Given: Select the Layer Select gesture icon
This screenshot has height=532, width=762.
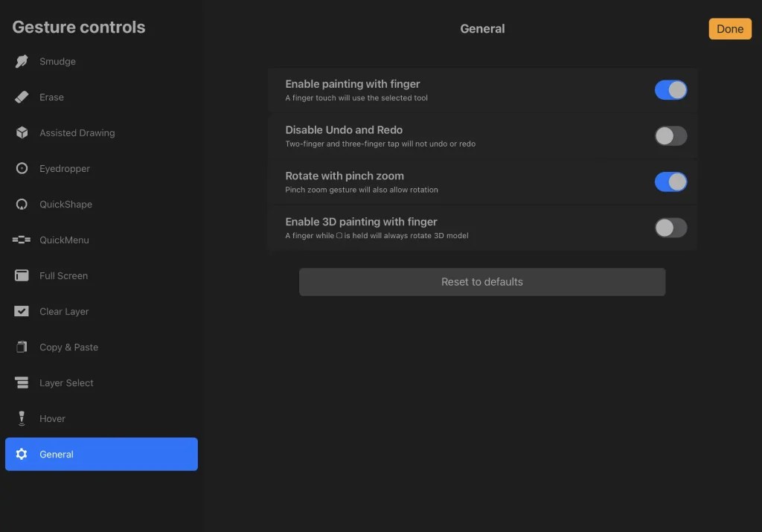Looking at the screenshot, I should tap(22, 382).
